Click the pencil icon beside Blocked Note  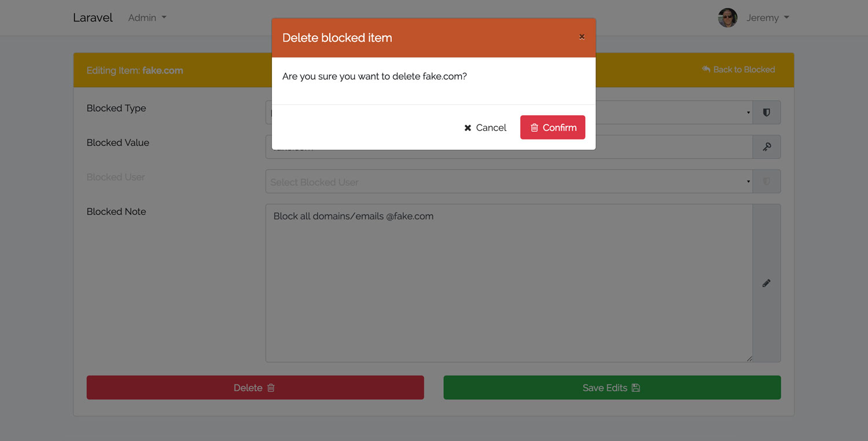pos(766,283)
